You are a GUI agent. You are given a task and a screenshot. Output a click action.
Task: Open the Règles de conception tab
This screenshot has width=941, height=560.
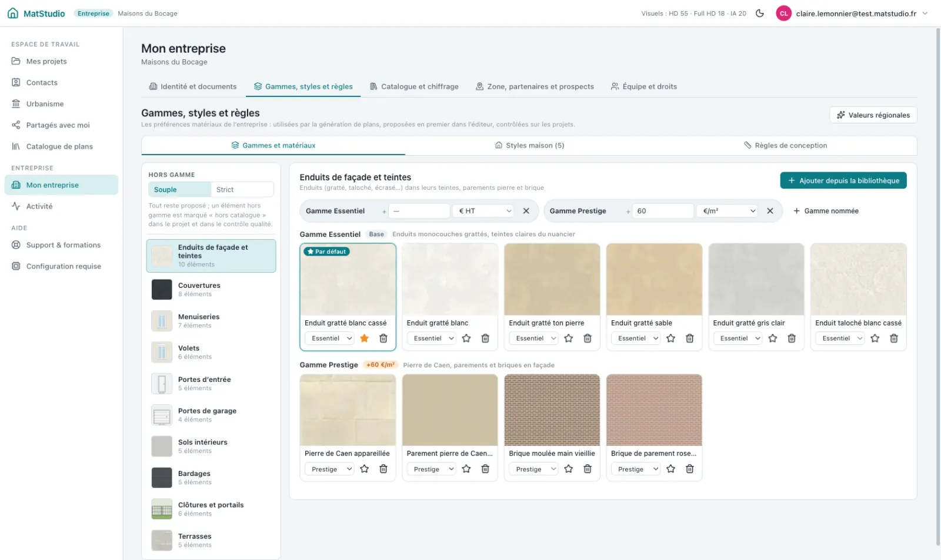coord(785,146)
